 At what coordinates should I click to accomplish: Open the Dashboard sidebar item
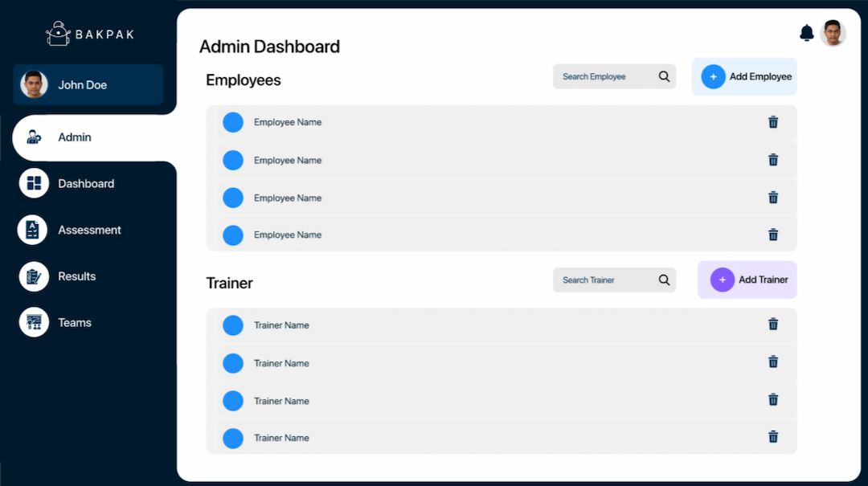pos(85,183)
